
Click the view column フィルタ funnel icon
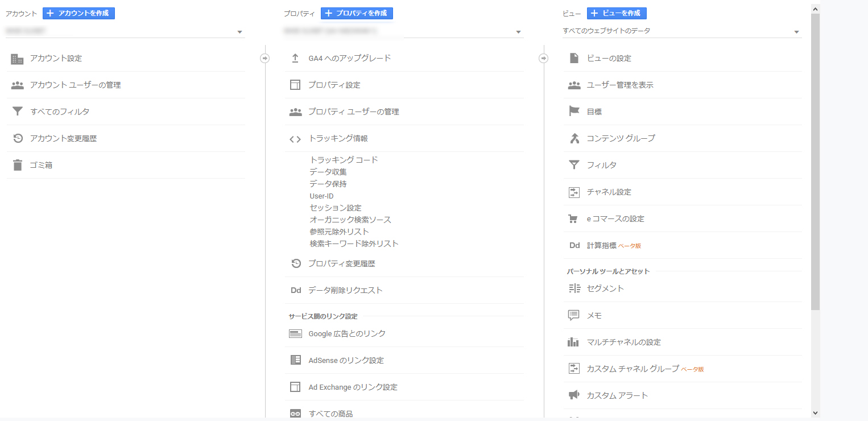point(574,165)
